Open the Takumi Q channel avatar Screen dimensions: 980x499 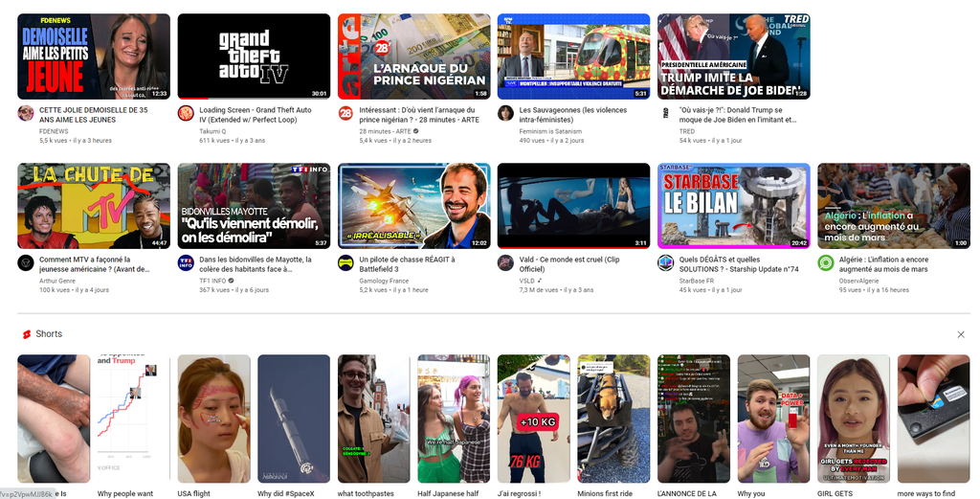pos(186,113)
